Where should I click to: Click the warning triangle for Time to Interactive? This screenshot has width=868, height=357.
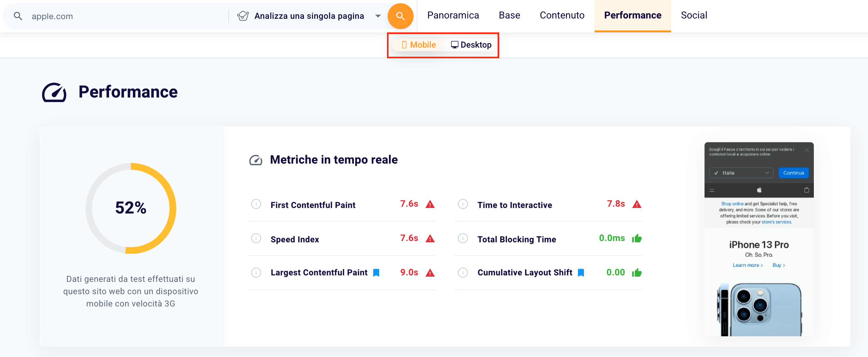click(636, 204)
